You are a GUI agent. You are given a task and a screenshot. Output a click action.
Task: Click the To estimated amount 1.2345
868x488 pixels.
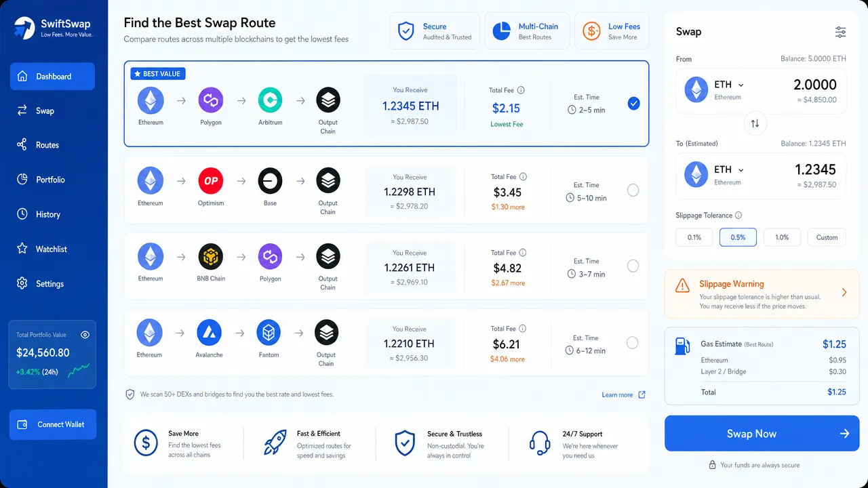point(816,169)
